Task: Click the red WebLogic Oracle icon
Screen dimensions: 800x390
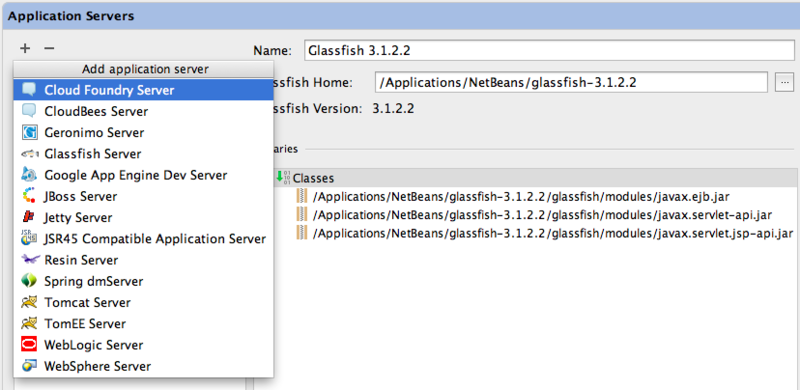Action: click(x=30, y=345)
